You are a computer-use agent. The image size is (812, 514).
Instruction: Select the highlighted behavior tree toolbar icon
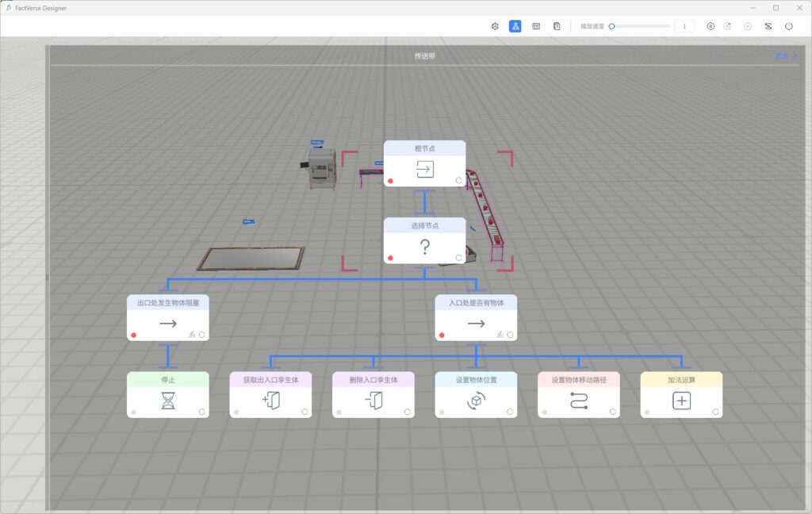pos(515,26)
